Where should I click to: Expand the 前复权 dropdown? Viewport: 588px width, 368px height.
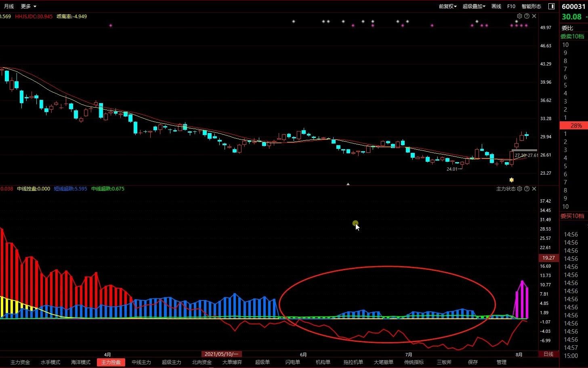tap(447, 6)
